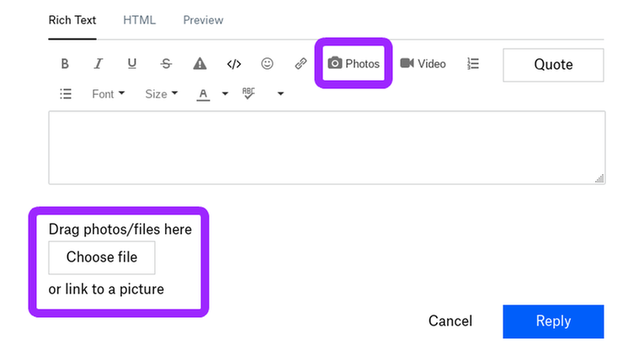
Task: Insert a Video
Action: click(x=423, y=64)
